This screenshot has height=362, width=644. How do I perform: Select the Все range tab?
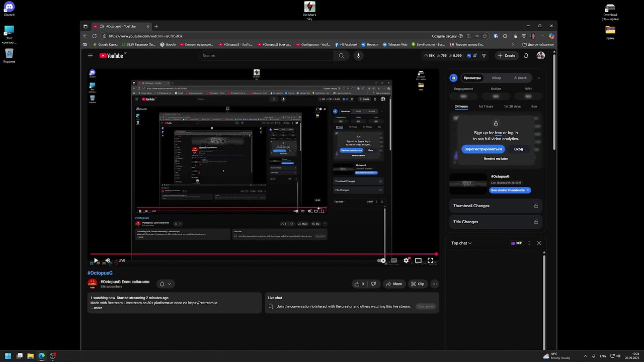(x=534, y=107)
